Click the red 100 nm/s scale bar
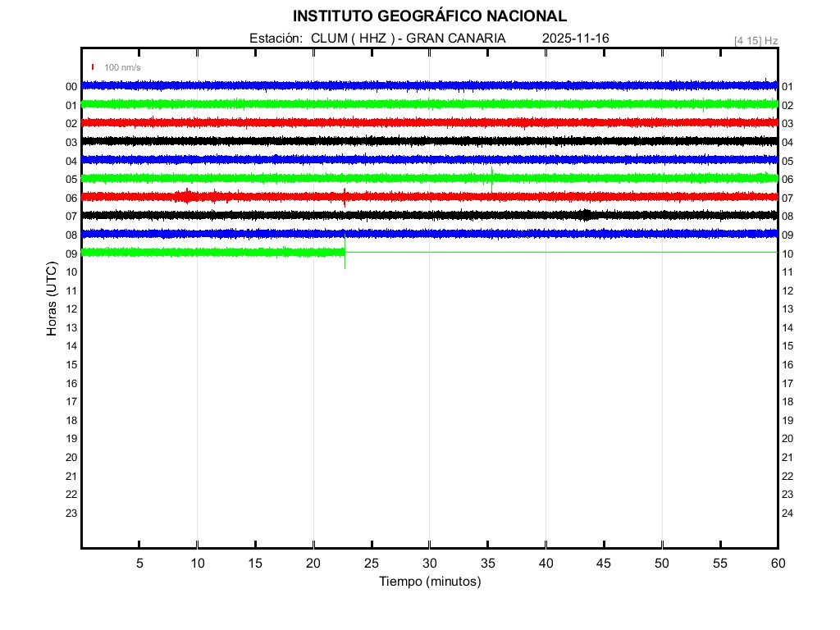 click(x=93, y=66)
